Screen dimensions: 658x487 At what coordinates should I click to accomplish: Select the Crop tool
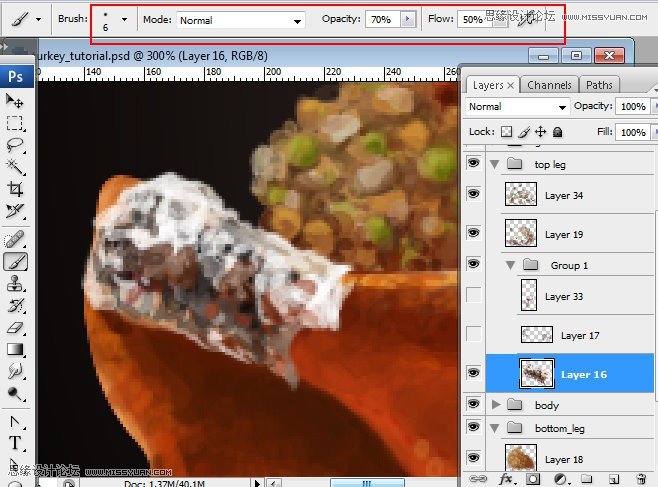tap(15, 189)
